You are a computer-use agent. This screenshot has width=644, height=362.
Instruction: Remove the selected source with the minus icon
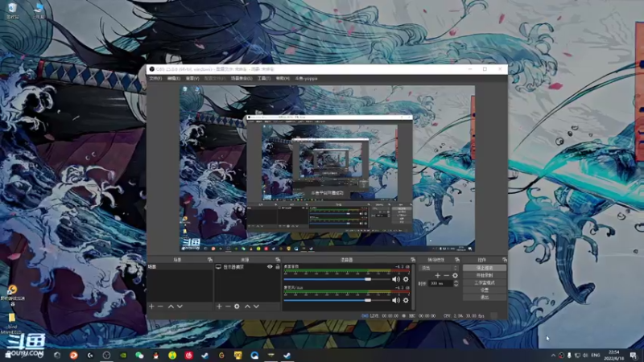[x=228, y=306]
